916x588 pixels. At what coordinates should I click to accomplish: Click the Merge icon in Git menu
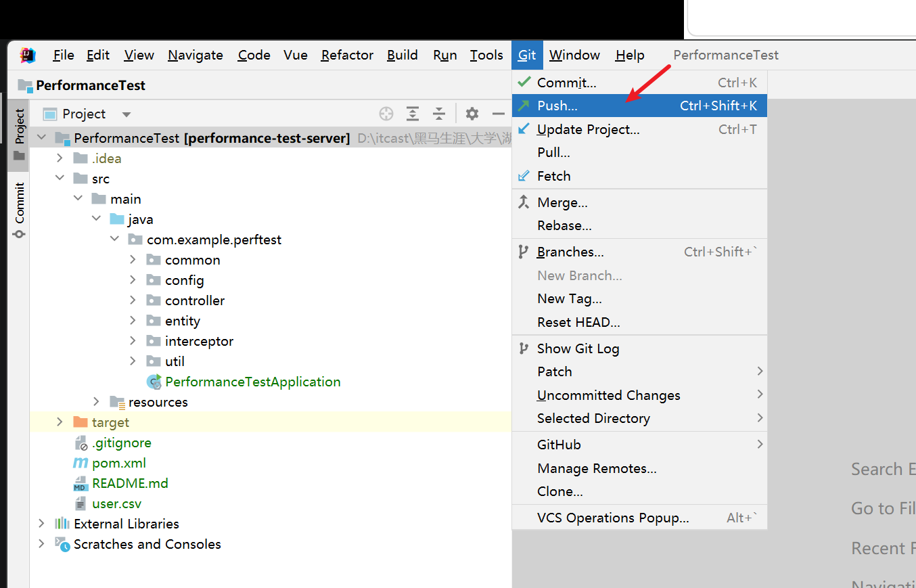pyautogui.click(x=524, y=202)
